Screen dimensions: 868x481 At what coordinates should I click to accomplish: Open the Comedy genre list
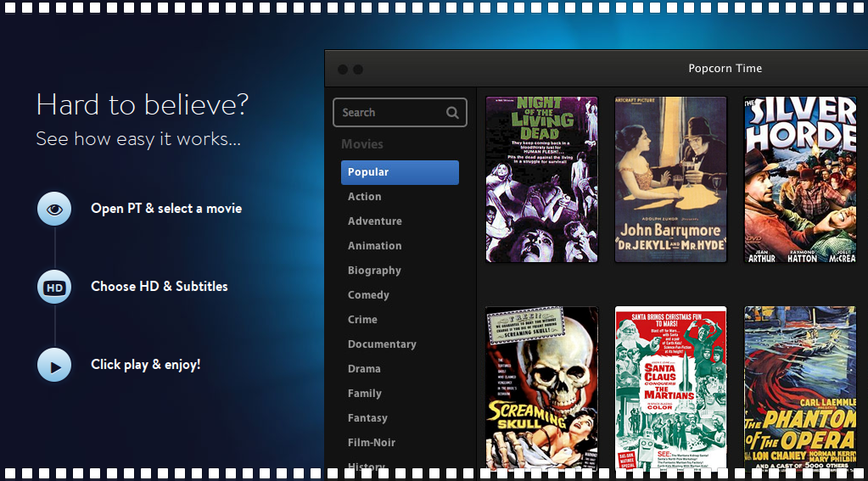[368, 295]
